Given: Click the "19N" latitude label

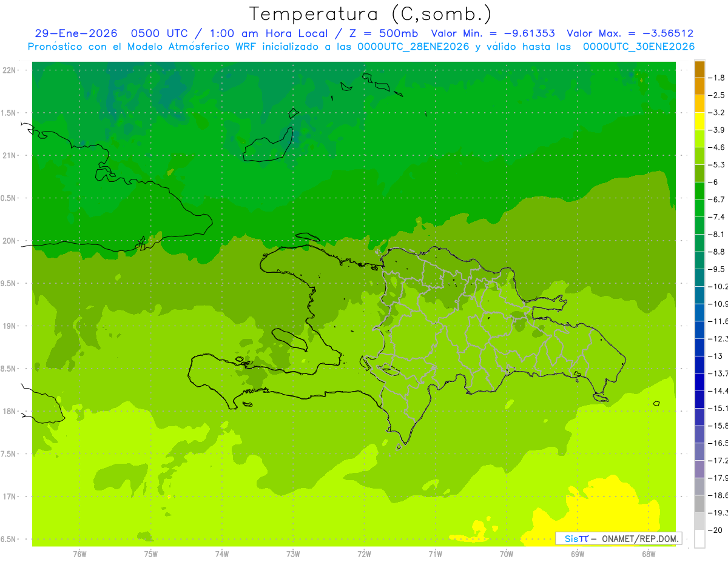Looking at the screenshot, I should click(x=8, y=326).
